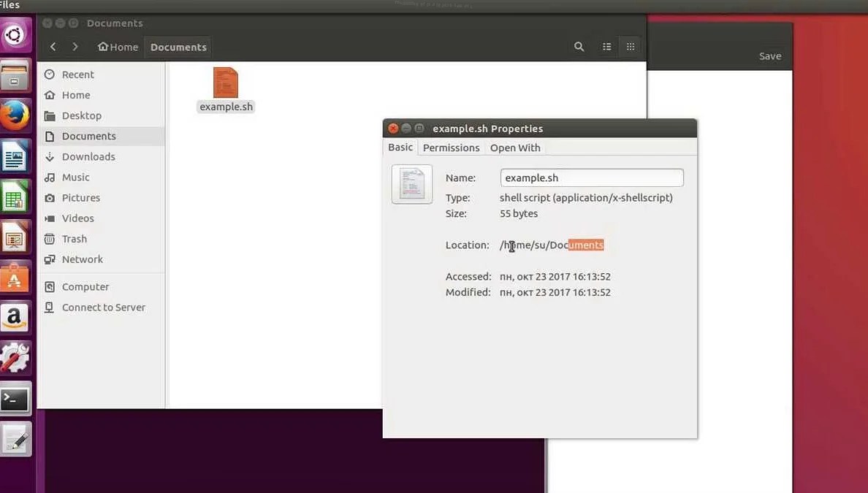Screen dimensions: 868x493
Task: Open Ubuntu Software from the dock
Action: tap(15, 278)
